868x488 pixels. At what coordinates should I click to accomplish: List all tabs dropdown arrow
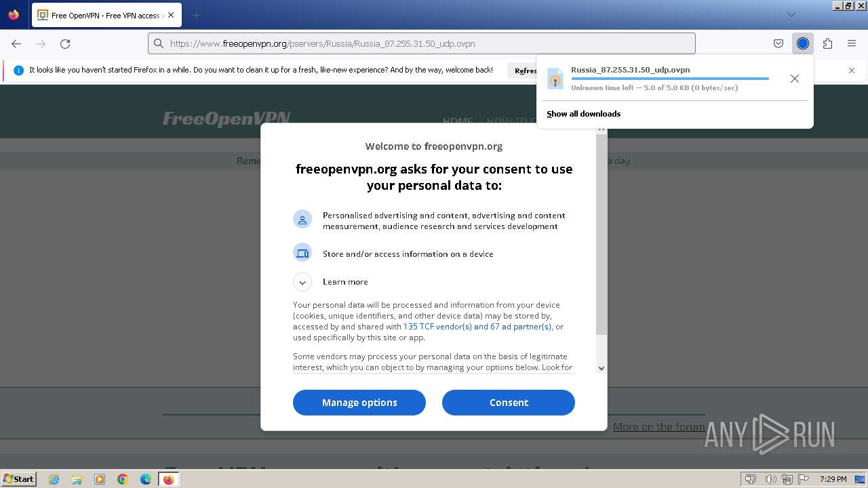pyautogui.click(x=791, y=15)
